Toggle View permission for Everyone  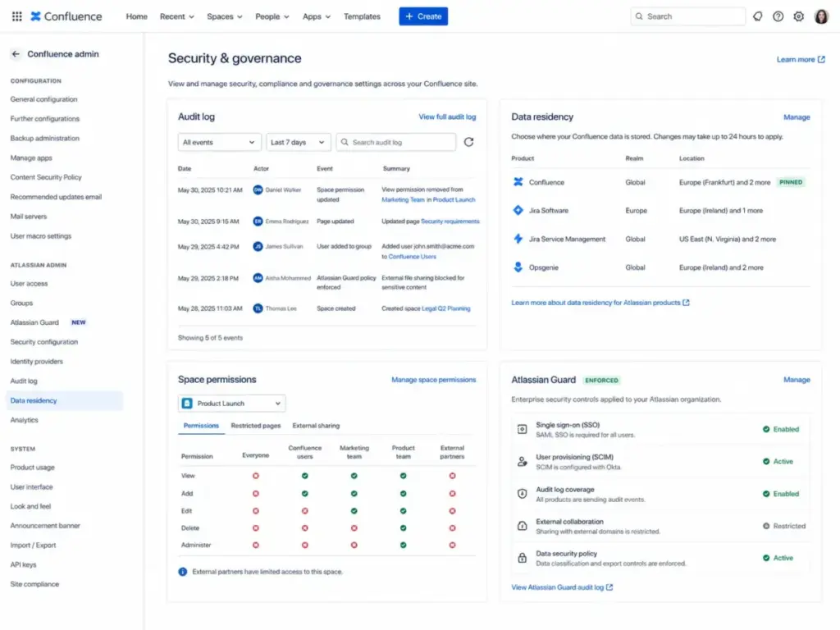click(256, 476)
